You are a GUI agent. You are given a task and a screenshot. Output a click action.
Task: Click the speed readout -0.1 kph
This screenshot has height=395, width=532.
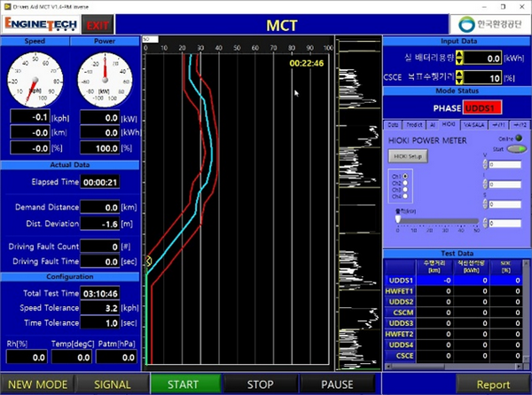point(30,117)
